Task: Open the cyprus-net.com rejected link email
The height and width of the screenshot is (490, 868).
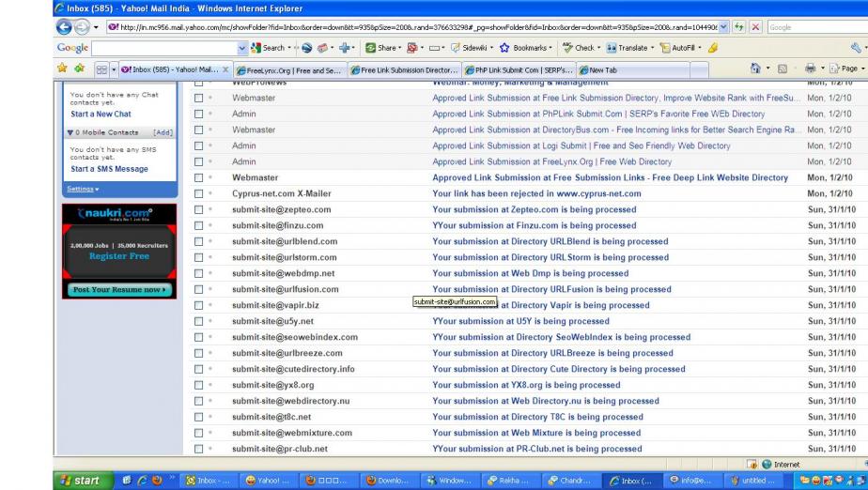Action: pyautogui.click(x=536, y=193)
